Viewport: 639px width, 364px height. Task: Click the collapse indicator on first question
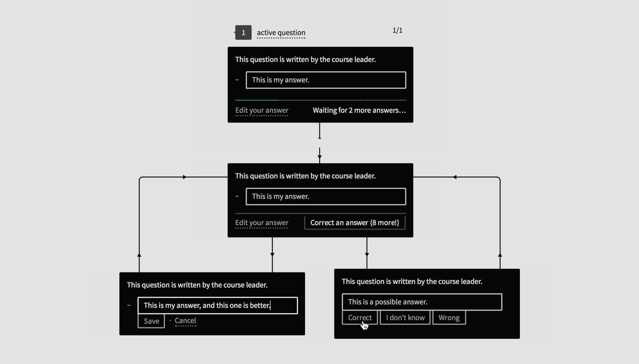(237, 80)
